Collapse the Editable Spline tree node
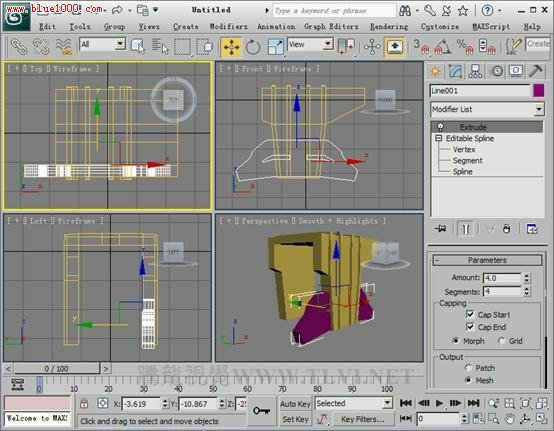554x431 pixels. (x=439, y=138)
